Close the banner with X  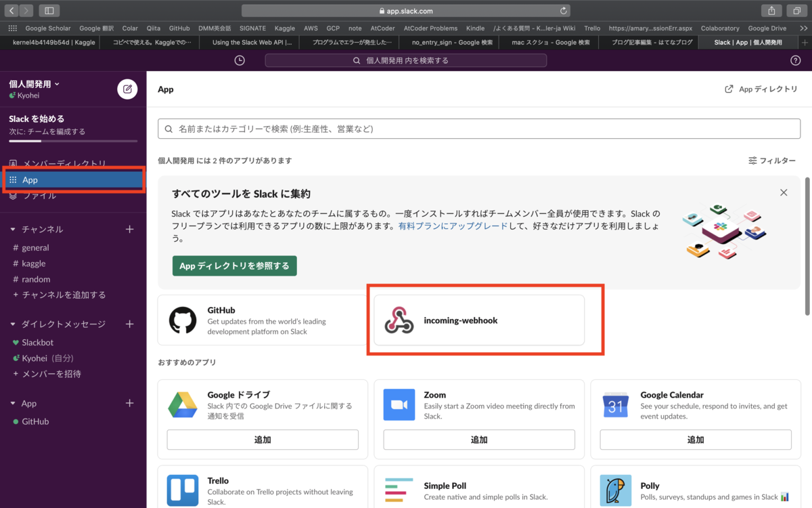point(784,192)
